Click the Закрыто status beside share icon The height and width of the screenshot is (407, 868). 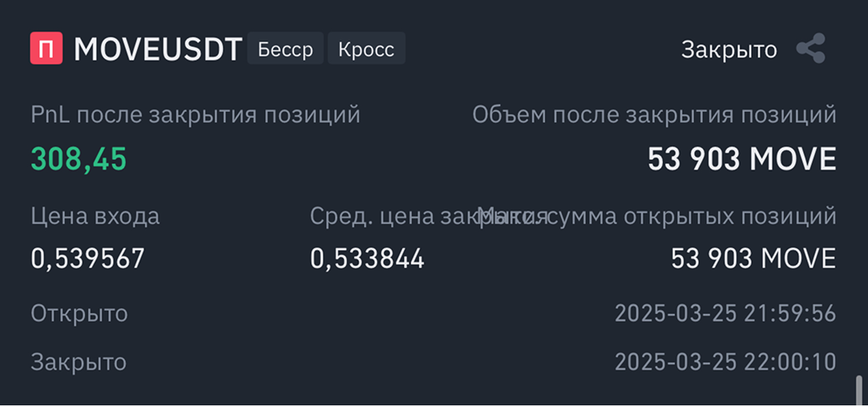tap(728, 50)
